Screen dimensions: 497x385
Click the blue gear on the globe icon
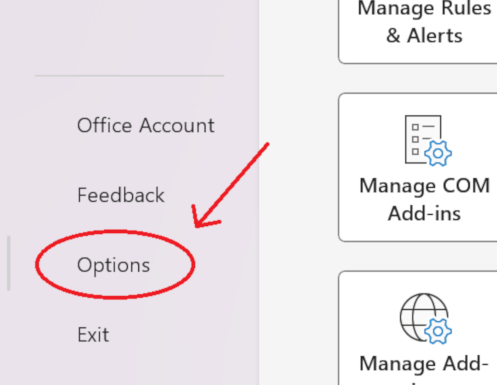pyautogui.click(x=438, y=331)
